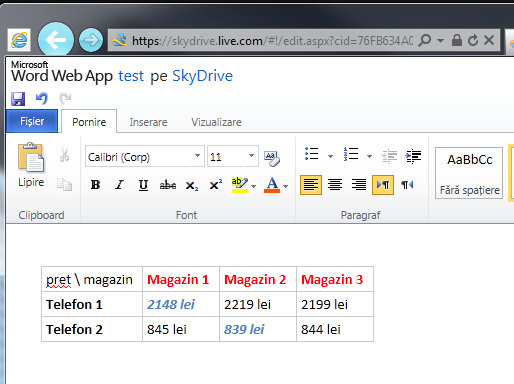Click the '2148 lei' cell

point(181,304)
